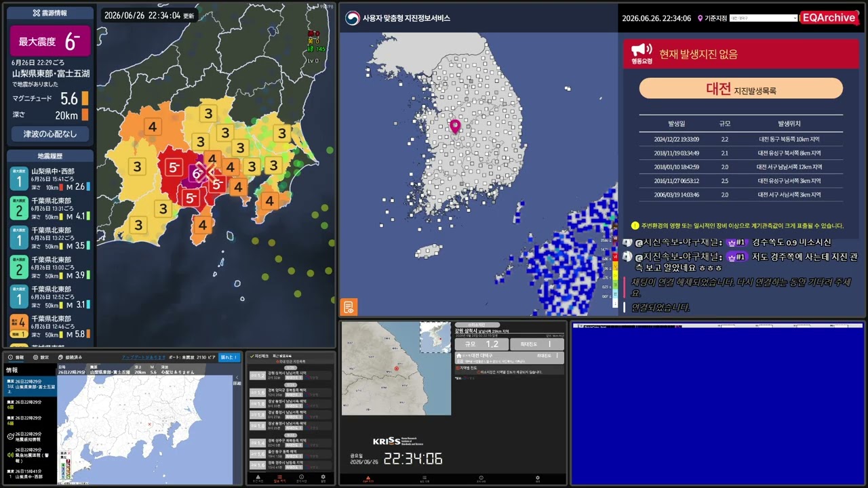Click the 기준지점 purple pin icon

coord(701,18)
